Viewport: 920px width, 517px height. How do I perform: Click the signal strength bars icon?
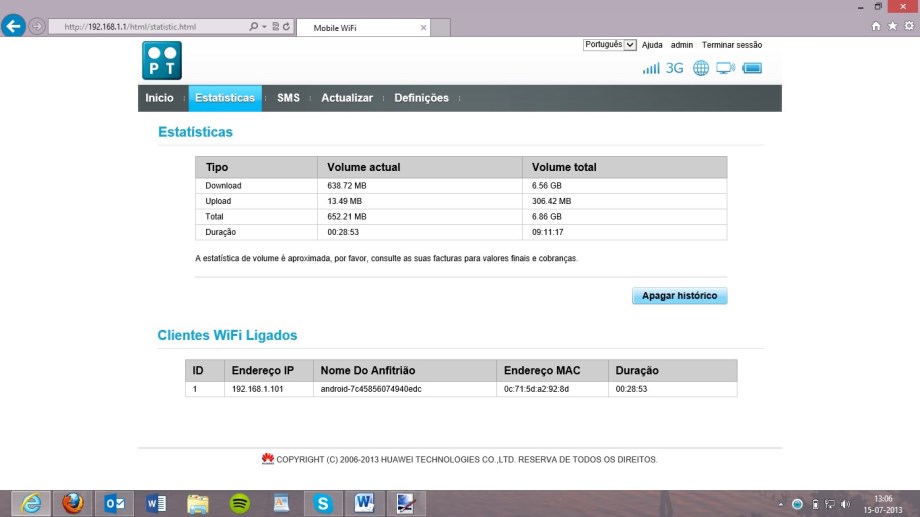coord(651,68)
